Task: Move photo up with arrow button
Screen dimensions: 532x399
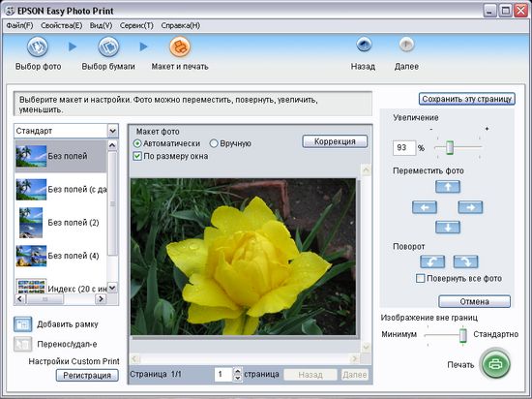Action: click(448, 187)
